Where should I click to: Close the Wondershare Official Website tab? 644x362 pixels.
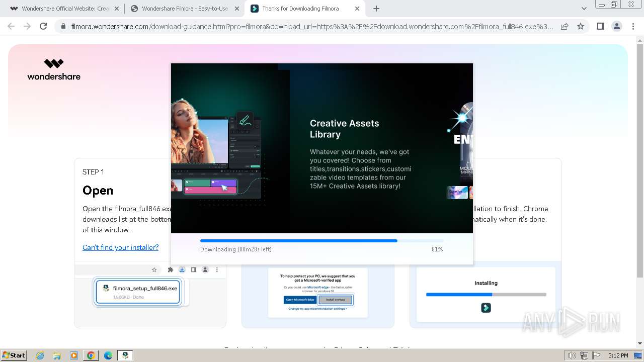point(117,9)
